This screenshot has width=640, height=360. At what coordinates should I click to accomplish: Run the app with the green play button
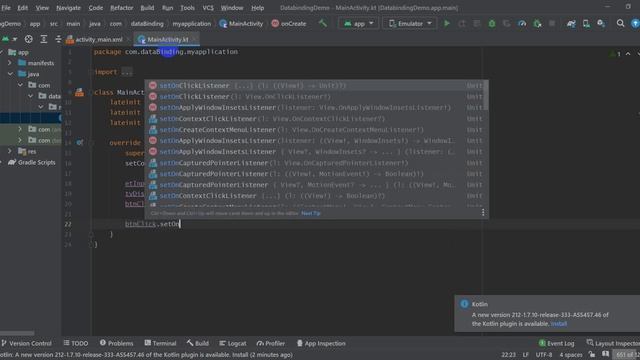tap(447, 24)
